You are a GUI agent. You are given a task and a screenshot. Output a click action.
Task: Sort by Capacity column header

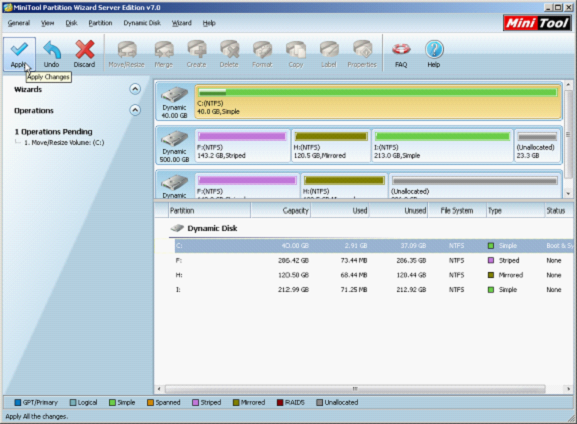pos(281,211)
